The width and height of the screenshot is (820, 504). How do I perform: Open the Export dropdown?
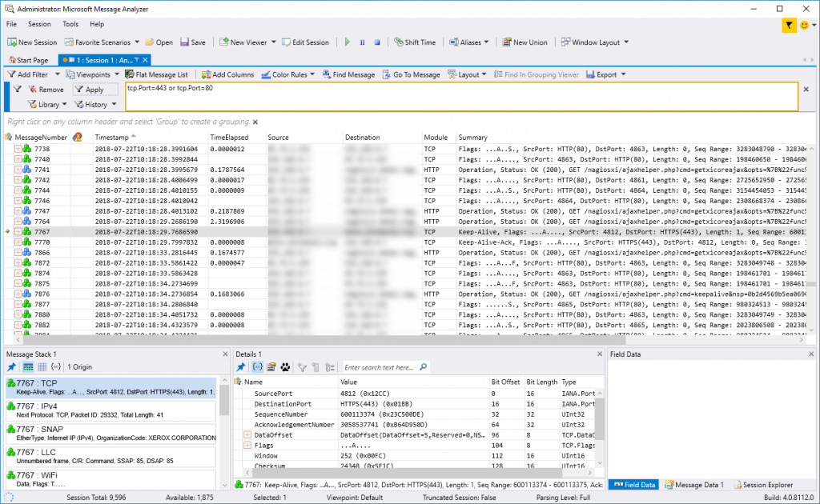(606, 74)
